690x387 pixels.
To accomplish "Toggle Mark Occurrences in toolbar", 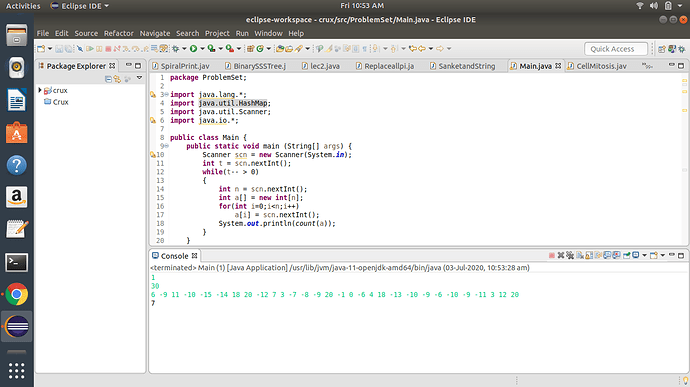I will click(x=329, y=48).
